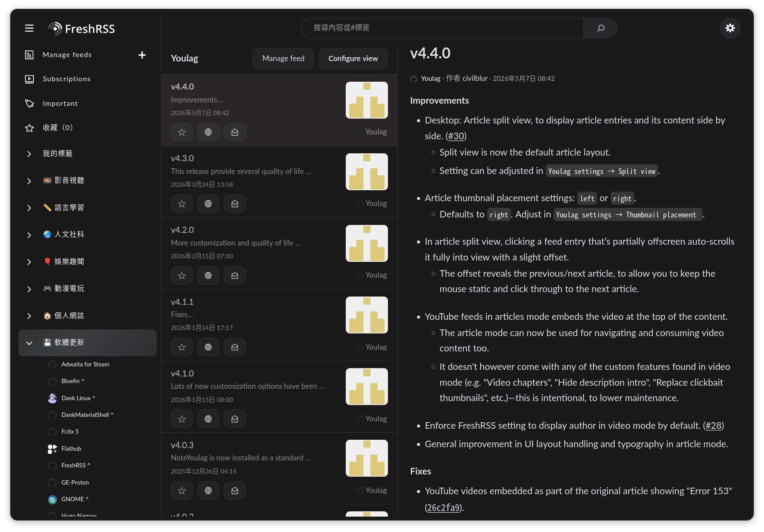Collapse the 軟體更新 category
Viewport: 764px width, 532px height.
click(29, 343)
